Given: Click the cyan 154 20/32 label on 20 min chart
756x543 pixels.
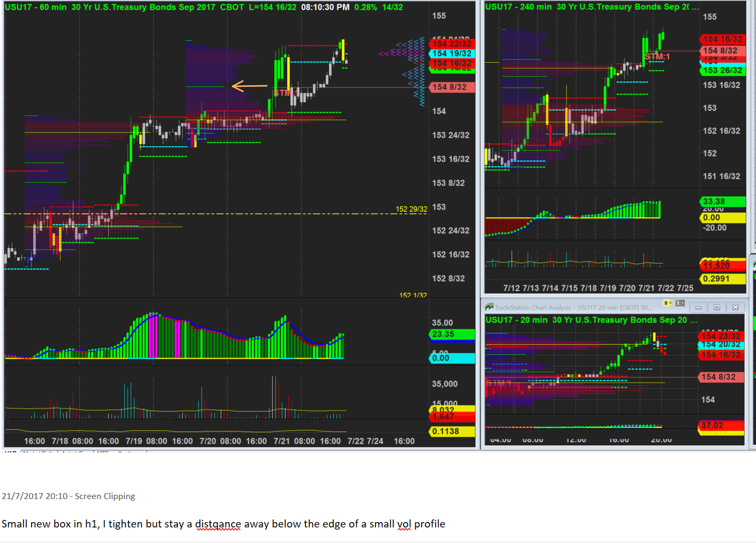Looking at the screenshot, I should 721,345.
